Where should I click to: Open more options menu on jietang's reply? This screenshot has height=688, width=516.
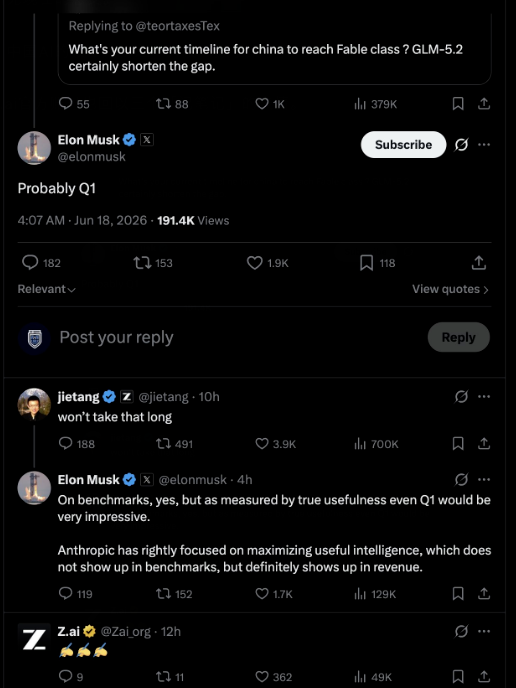[x=484, y=397]
